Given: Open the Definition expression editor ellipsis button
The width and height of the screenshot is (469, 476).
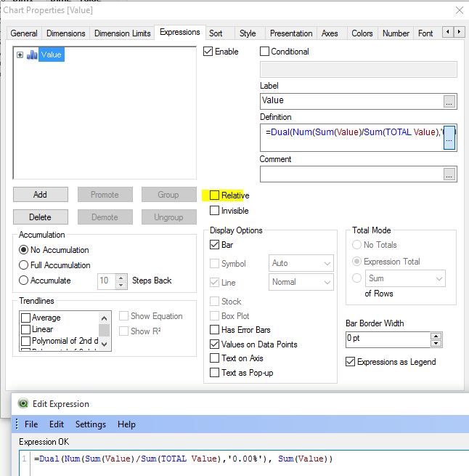Looking at the screenshot, I should [x=449, y=138].
